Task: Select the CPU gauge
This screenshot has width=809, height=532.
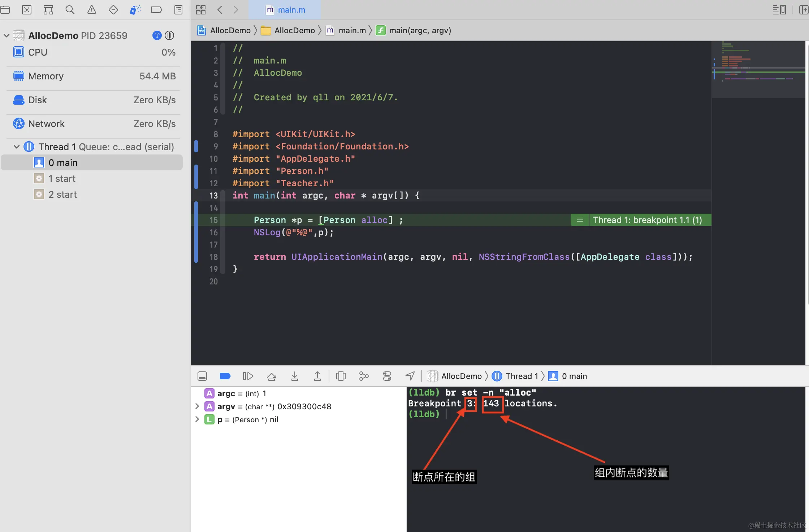Action: click(x=94, y=52)
